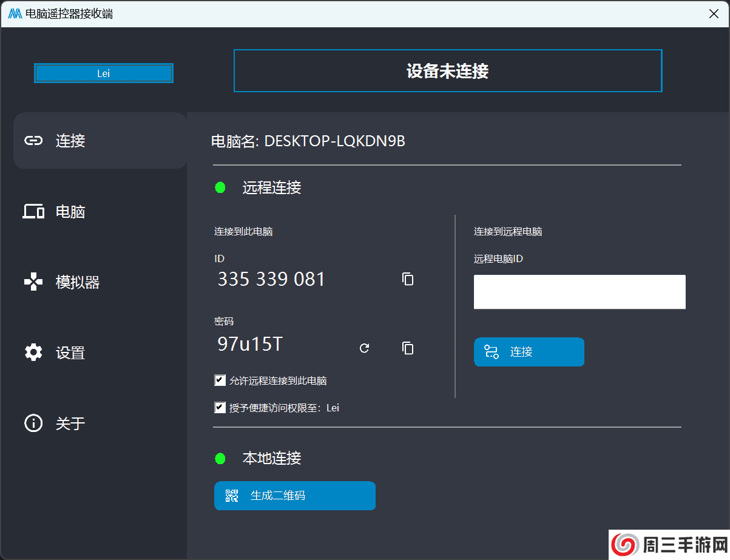Viewport: 730px width, 560px height.
Task: Open 设置 via the gear icon
Action: point(33,353)
